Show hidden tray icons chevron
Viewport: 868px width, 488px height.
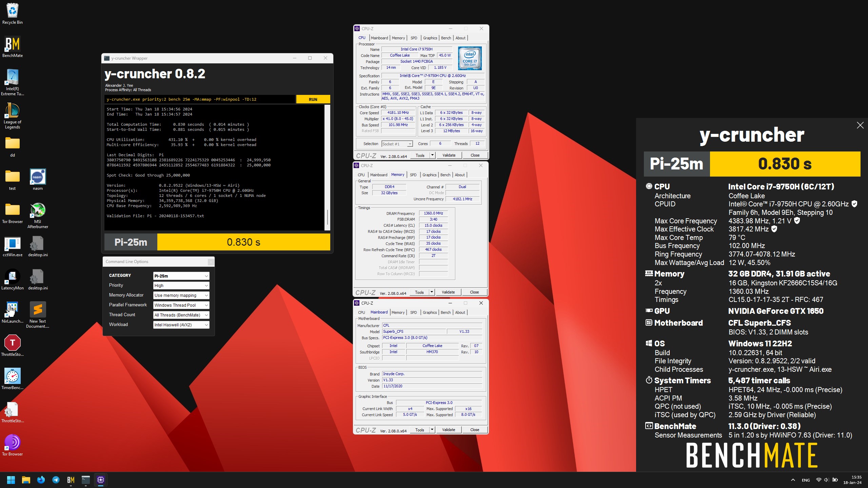tap(793, 480)
